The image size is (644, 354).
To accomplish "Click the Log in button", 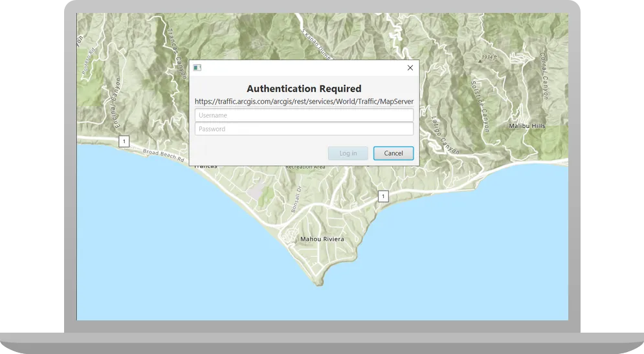I will tap(348, 153).
